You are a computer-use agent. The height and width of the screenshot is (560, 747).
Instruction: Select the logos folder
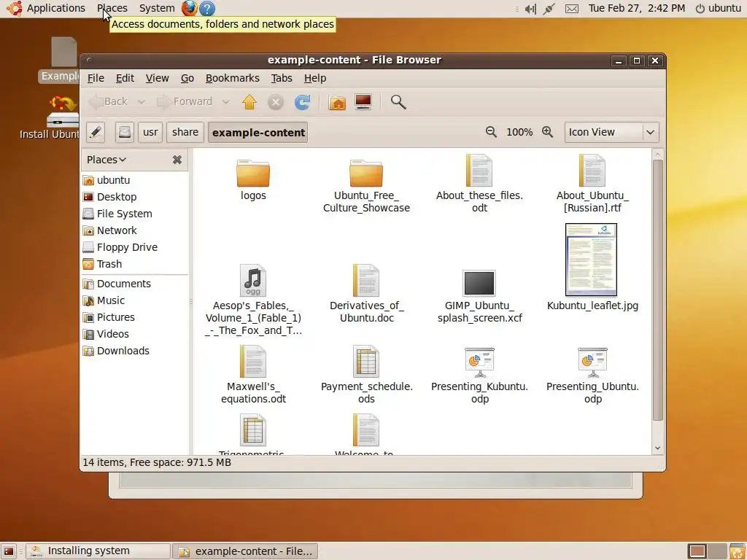[x=253, y=180]
